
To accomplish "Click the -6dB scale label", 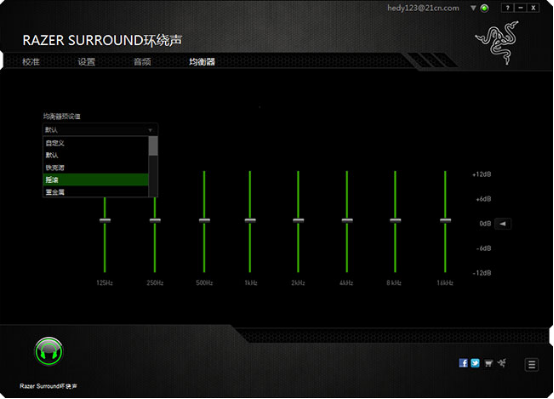I will pos(484,248).
